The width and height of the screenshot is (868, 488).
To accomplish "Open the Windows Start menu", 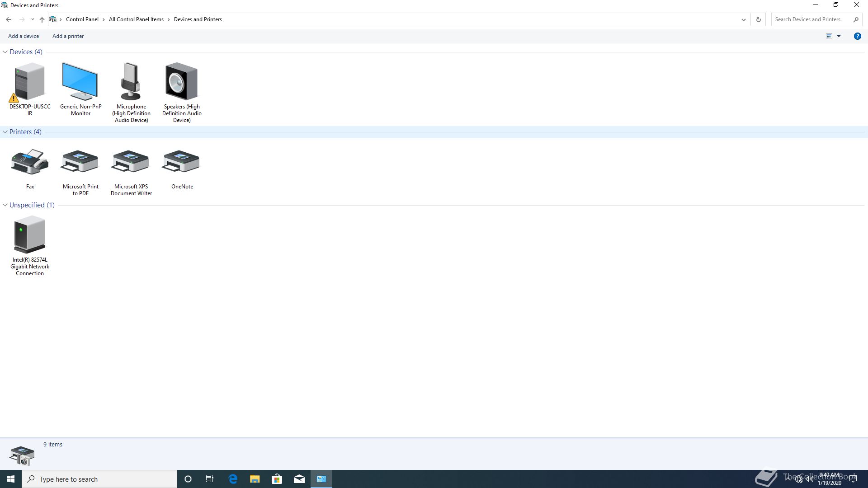I will [11, 479].
